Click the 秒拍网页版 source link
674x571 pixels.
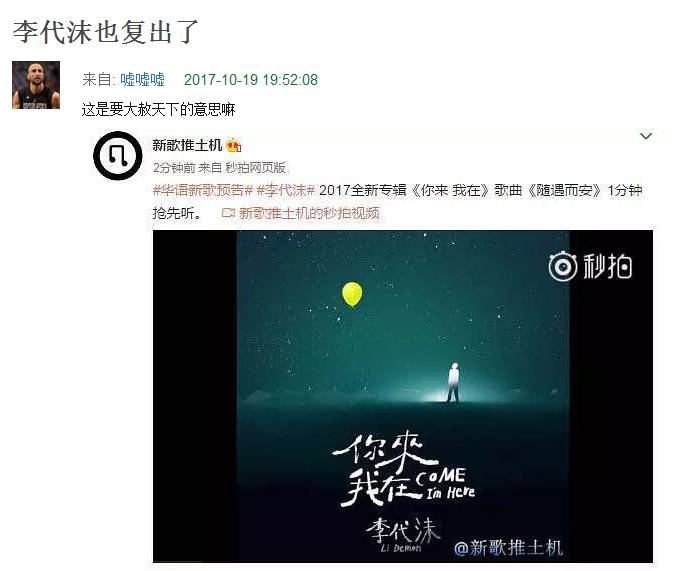pyautogui.click(x=256, y=168)
